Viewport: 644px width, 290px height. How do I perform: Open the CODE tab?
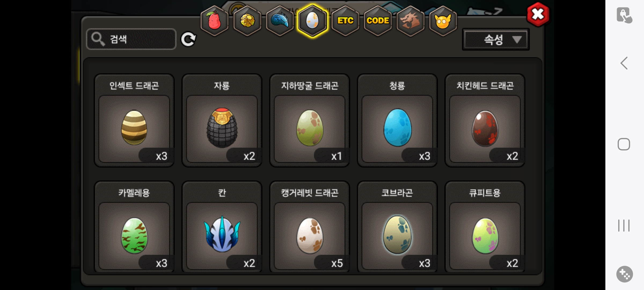point(378,21)
